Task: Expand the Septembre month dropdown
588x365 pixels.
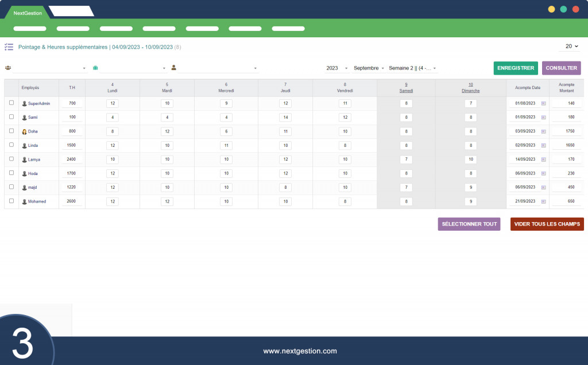Action: pos(369,68)
